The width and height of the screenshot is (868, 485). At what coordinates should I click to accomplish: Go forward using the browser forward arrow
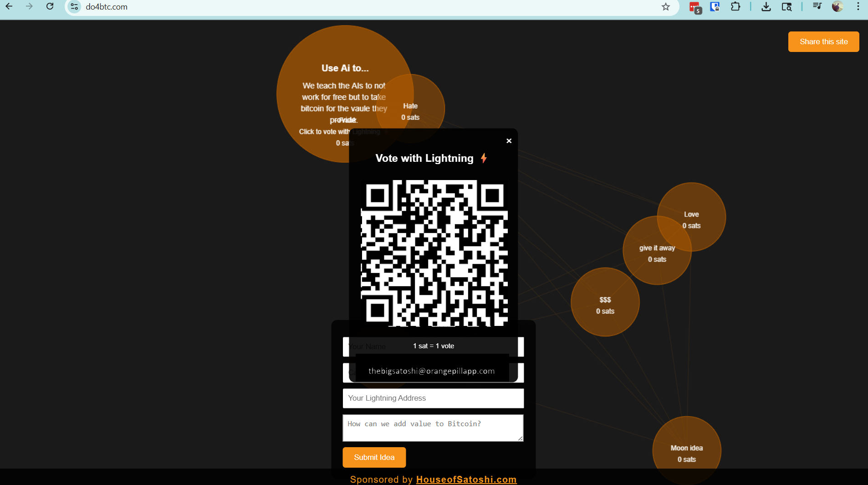29,7
